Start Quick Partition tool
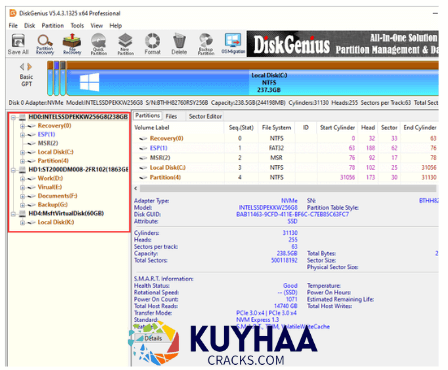 (x=99, y=44)
